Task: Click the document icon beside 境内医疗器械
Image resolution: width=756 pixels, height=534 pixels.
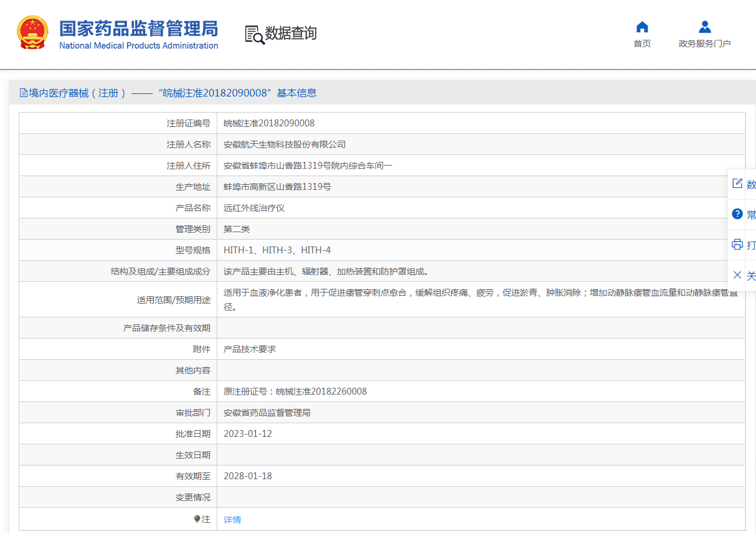Action: point(24,93)
